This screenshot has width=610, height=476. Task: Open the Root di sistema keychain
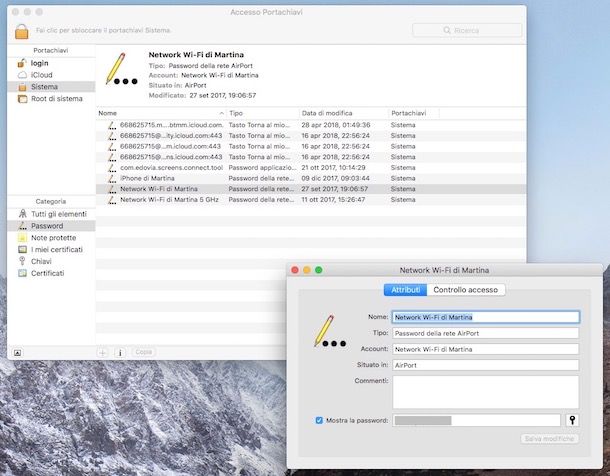[x=51, y=99]
